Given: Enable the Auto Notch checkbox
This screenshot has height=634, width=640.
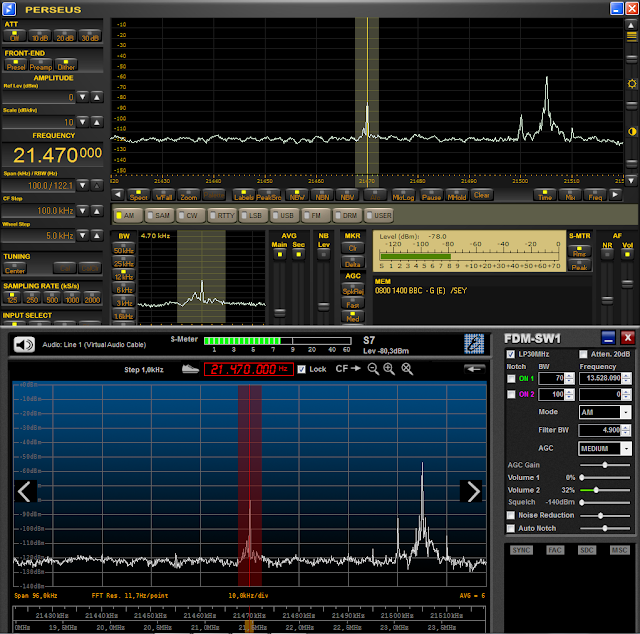Looking at the screenshot, I should pos(511,528).
